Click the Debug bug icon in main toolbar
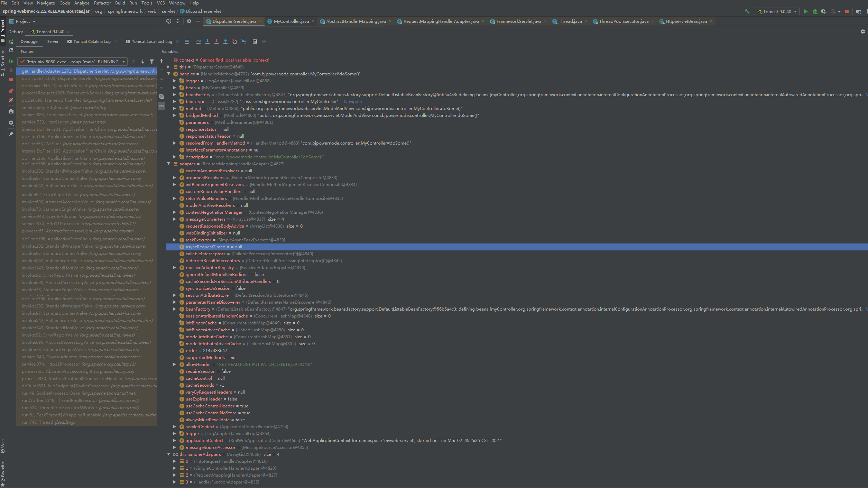868x488 pixels. click(815, 11)
